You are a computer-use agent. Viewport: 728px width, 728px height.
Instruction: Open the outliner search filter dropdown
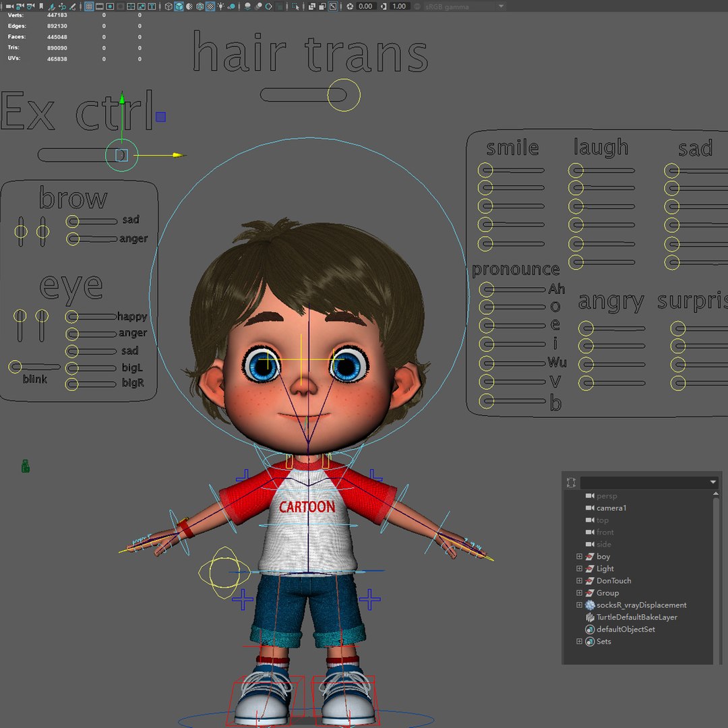[712, 483]
